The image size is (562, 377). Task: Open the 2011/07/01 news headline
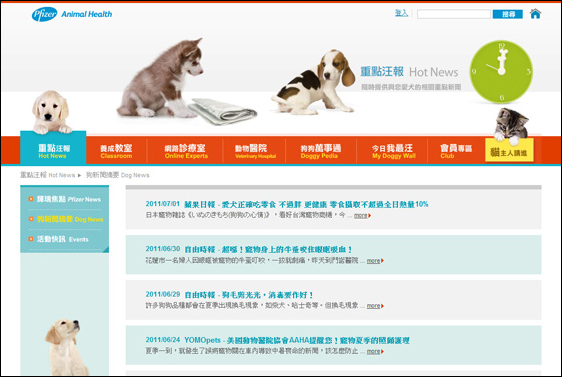(306, 204)
